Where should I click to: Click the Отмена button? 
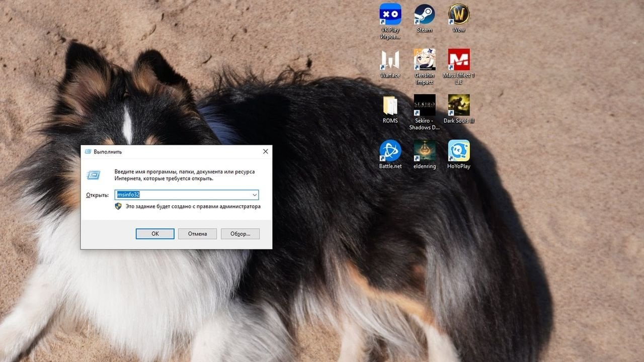click(197, 234)
